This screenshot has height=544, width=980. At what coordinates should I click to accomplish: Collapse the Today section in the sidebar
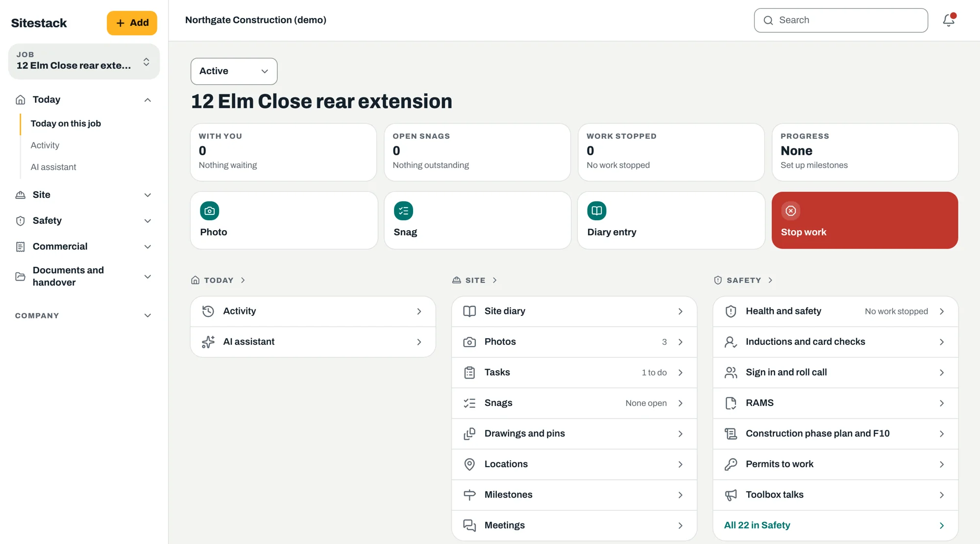(x=84, y=100)
